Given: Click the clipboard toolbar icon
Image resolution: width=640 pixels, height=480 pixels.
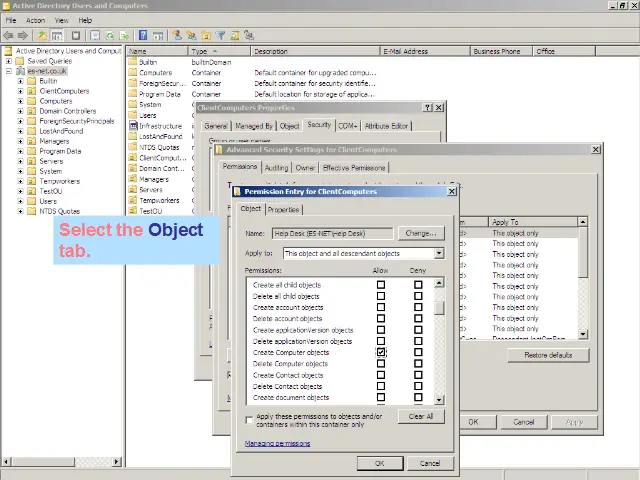Looking at the screenshot, I should 76,36.
